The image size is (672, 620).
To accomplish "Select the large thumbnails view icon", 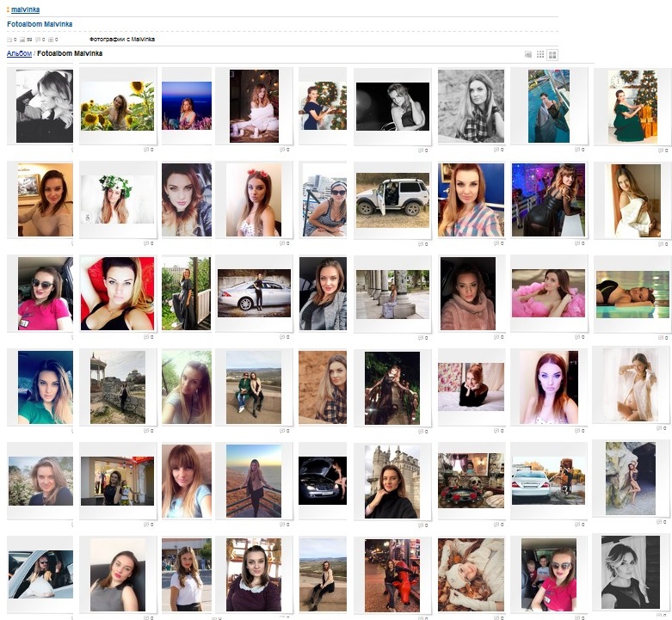I will [552, 54].
